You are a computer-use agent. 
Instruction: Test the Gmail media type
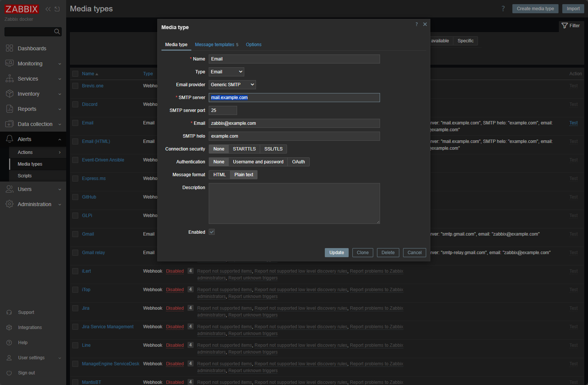point(573,234)
